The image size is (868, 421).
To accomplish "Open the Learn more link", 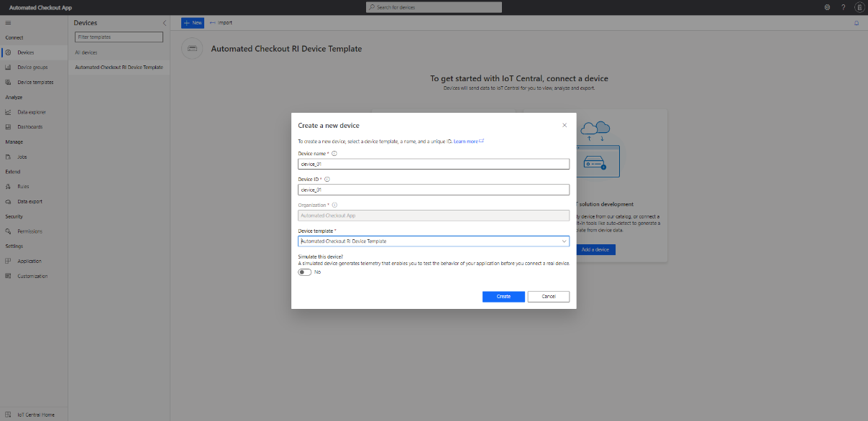I will pos(469,142).
